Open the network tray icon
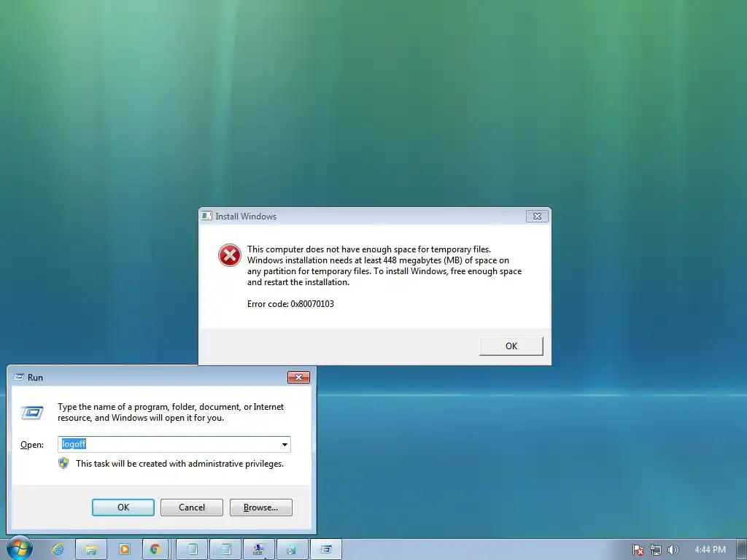 [x=656, y=550]
